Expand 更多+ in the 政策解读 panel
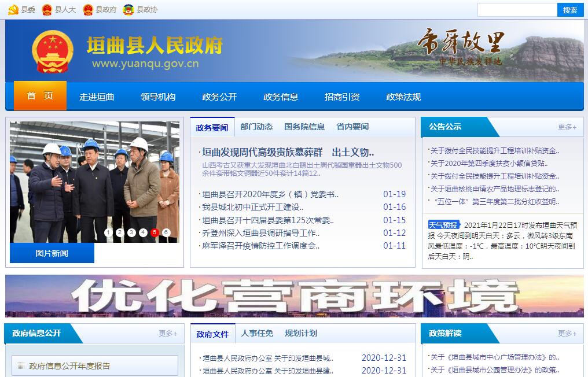This screenshot has width=588, height=377. 567,333
